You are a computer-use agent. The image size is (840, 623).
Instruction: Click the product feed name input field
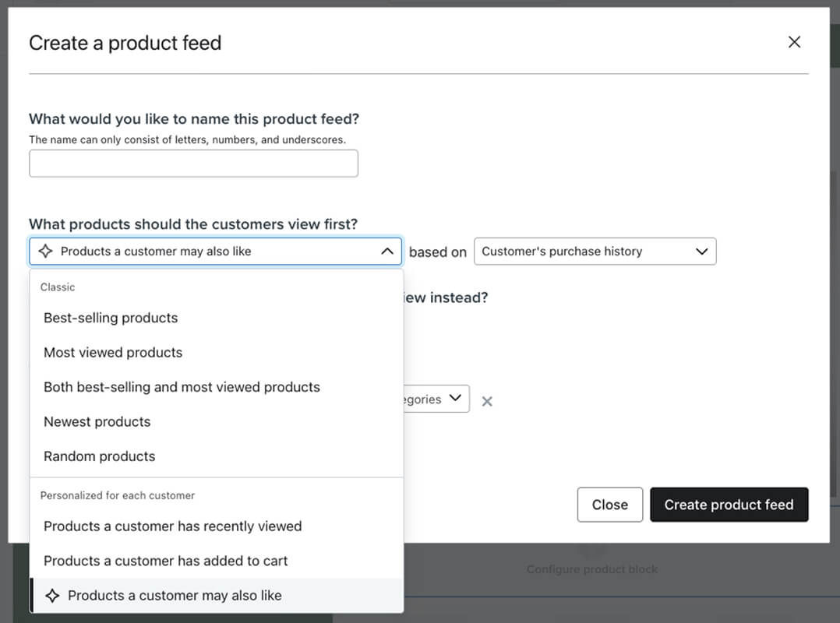pyautogui.click(x=193, y=163)
